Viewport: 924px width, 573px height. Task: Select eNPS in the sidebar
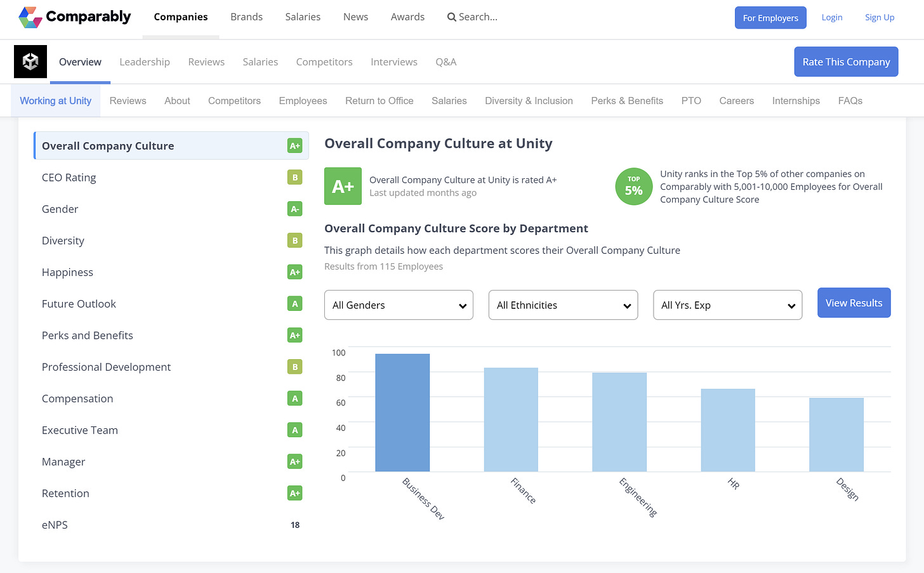coord(171,525)
